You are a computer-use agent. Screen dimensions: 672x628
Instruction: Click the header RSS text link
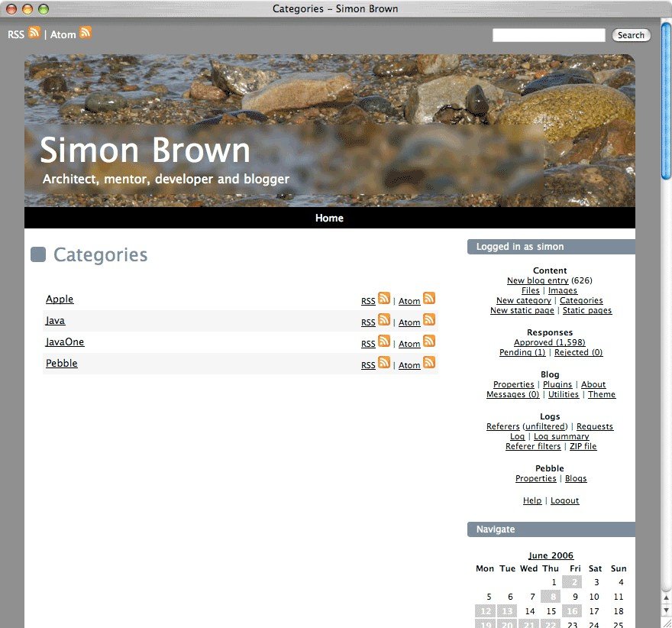pyautogui.click(x=16, y=34)
